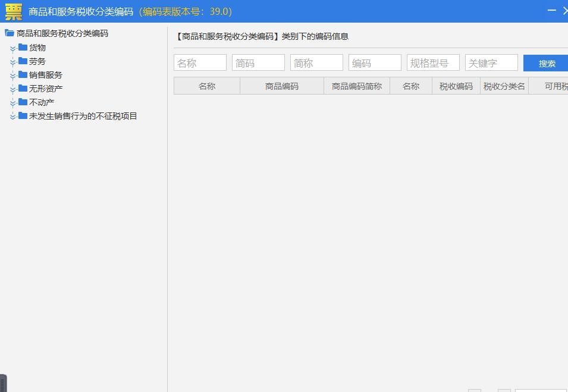
Task: Click the yellow 票 app logo
Action: pyautogui.click(x=14, y=11)
